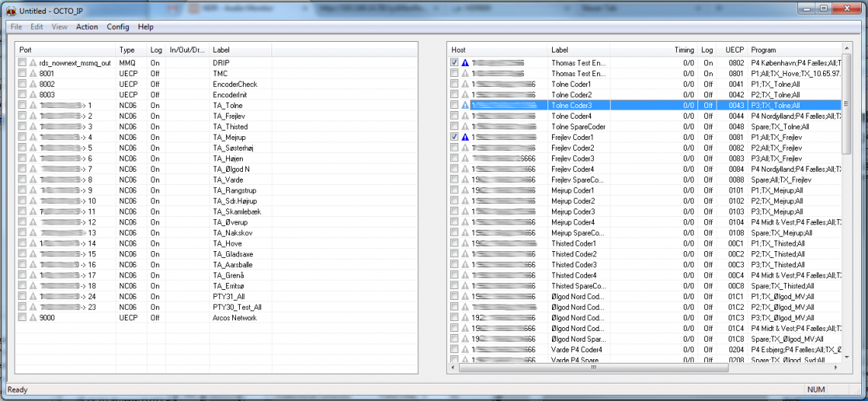Open the Help menu
The width and height of the screenshot is (868, 401).
click(145, 27)
